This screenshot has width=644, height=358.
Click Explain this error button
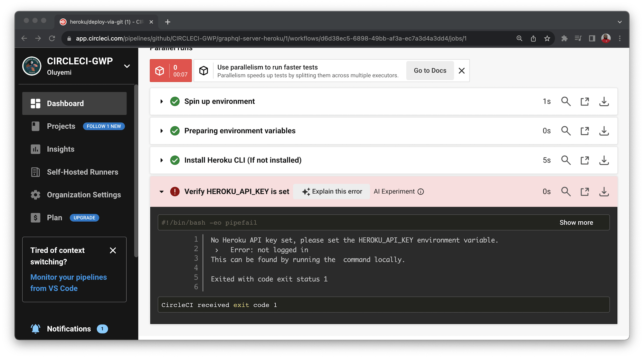[x=332, y=192]
